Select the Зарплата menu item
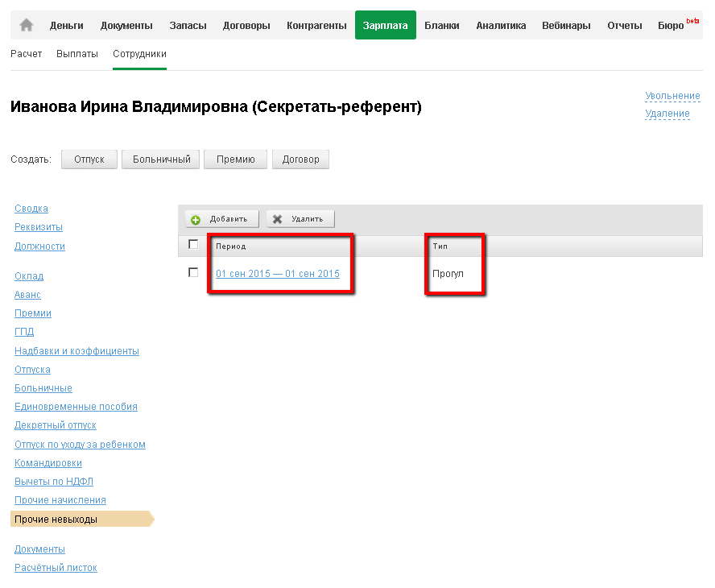715x588 pixels. pos(386,25)
